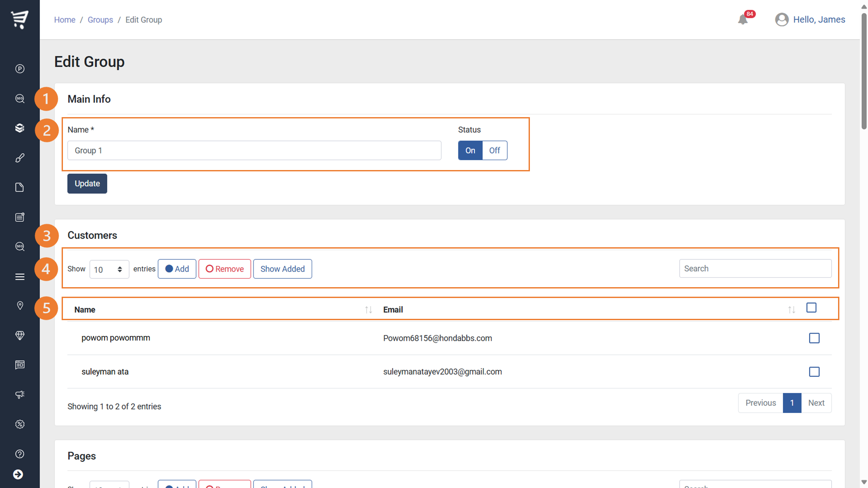
Task: Tick the checkbox for powom powommm
Action: pyautogui.click(x=814, y=338)
